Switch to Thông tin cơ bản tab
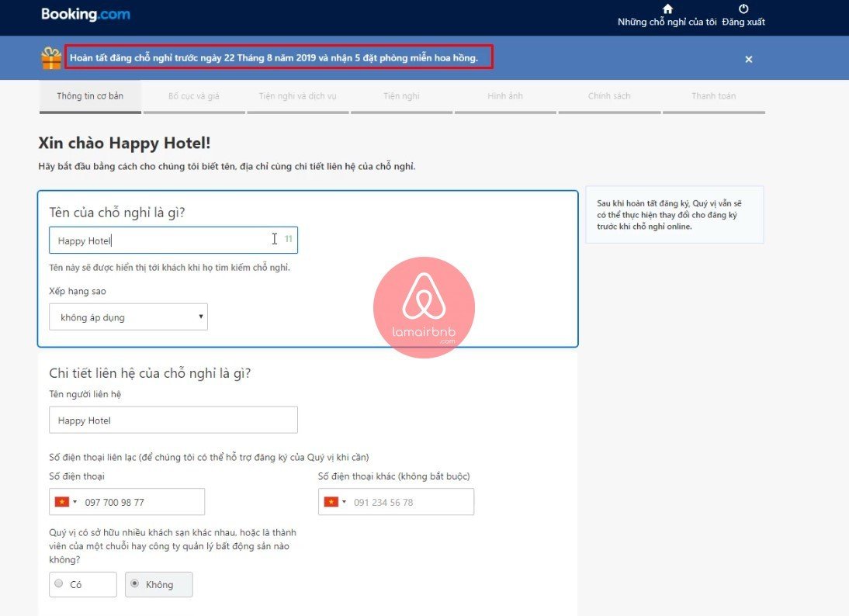This screenshot has width=849, height=616. coord(90,95)
